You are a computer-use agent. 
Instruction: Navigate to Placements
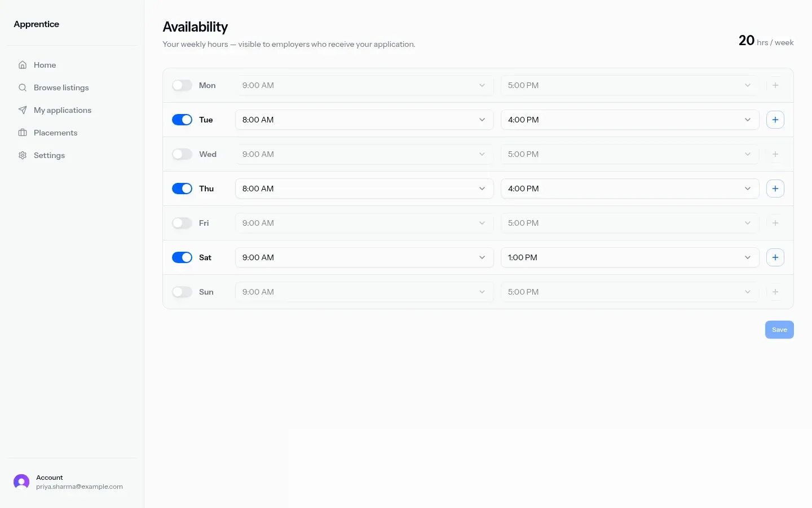(x=72, y=133)
